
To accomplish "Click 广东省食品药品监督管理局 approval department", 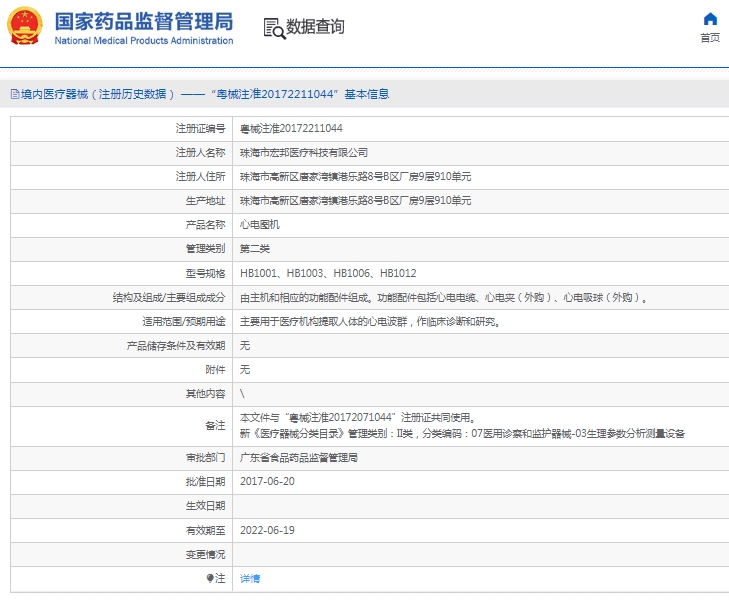I will tap(298, 458).
